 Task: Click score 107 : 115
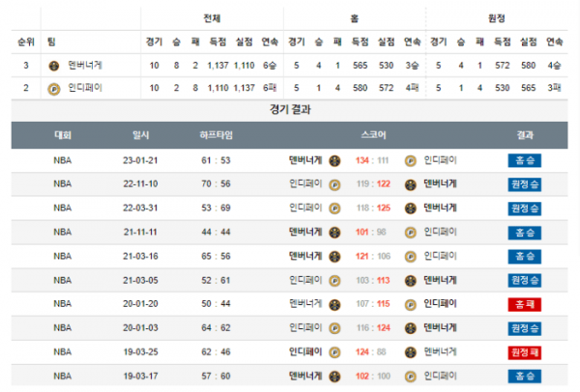coord(373,304)
